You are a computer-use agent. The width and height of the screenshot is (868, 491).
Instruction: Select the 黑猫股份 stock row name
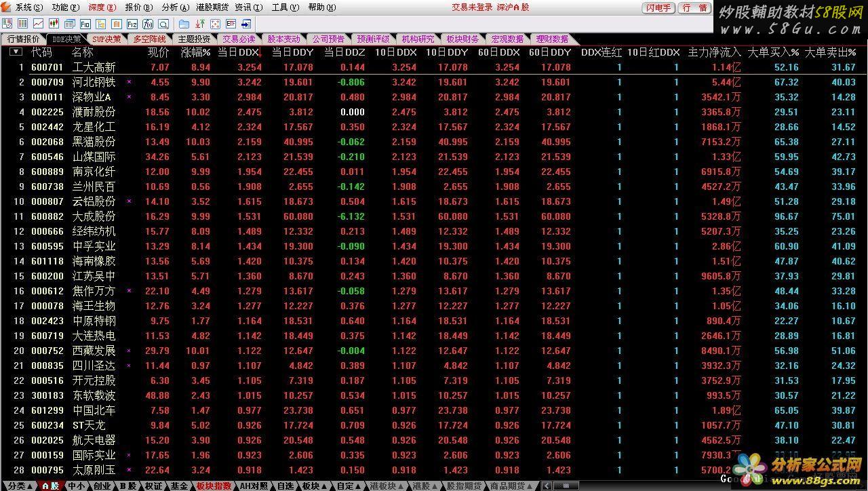click(94, 142)
